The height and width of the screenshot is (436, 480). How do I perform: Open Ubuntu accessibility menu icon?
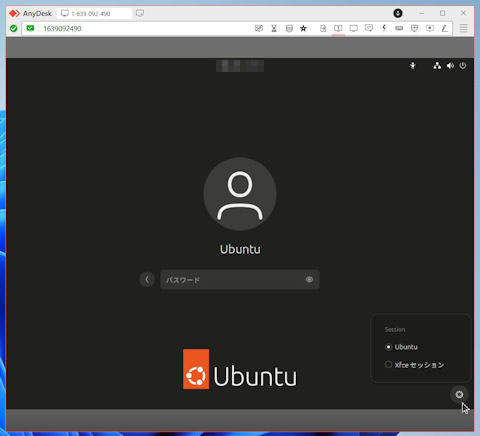[413, 66]
